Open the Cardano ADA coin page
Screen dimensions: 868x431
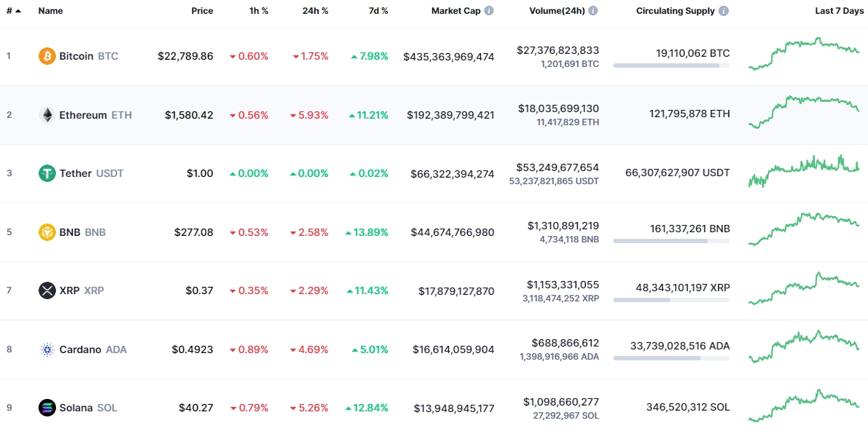pyautogui.click(x=93, y=349)
